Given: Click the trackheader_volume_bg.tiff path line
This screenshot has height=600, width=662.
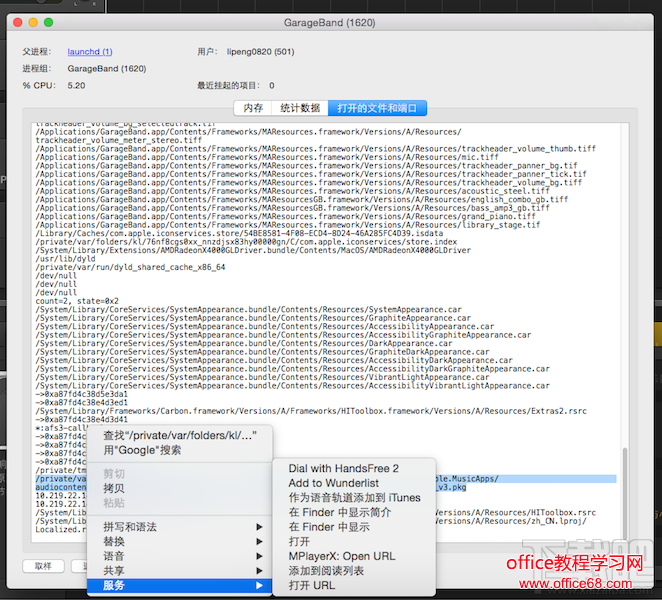Looking at the screenshot, I should pyautogui.click(x=309, y=182).
